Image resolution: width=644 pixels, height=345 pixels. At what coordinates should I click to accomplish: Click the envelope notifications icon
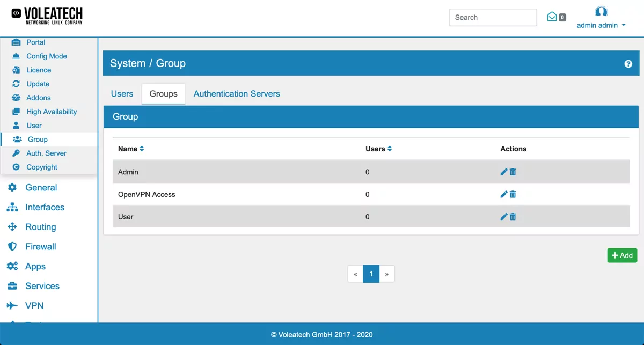pyautogui.click(x=552, y=17)
